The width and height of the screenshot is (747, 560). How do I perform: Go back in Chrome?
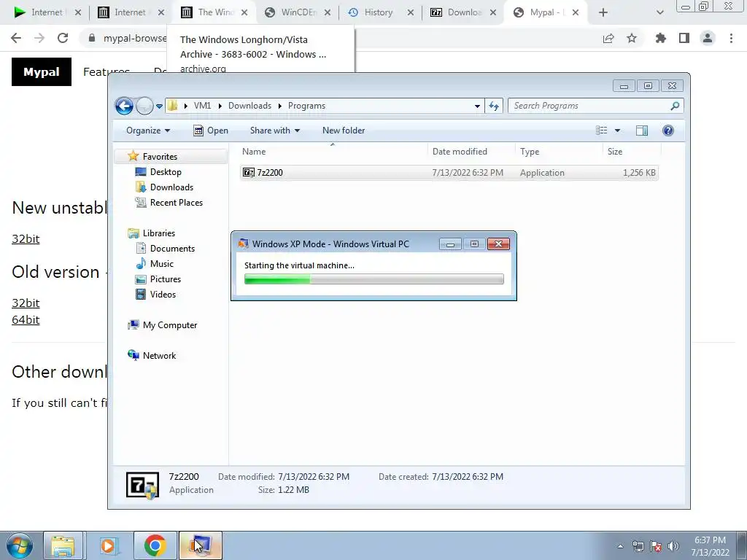16,38
